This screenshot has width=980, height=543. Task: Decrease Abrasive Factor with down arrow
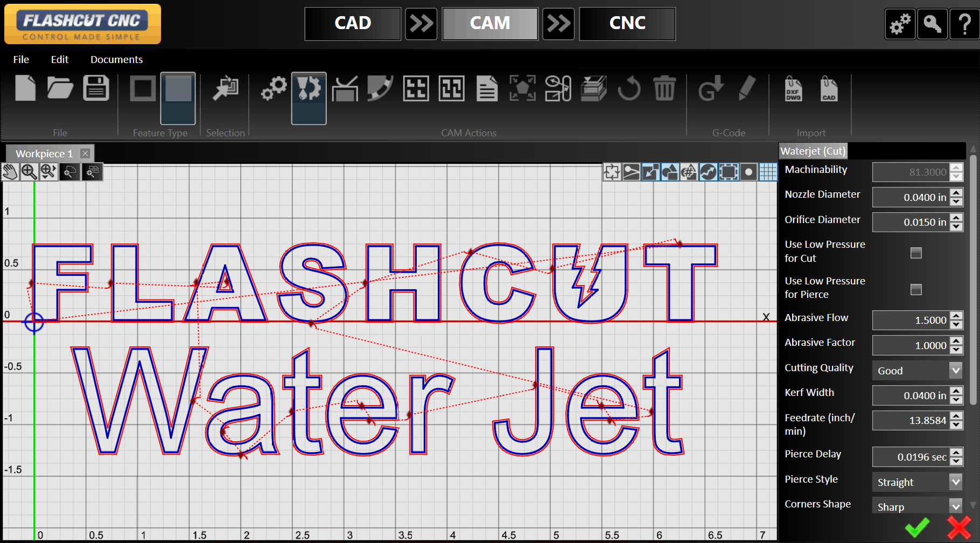coord(956,350)
